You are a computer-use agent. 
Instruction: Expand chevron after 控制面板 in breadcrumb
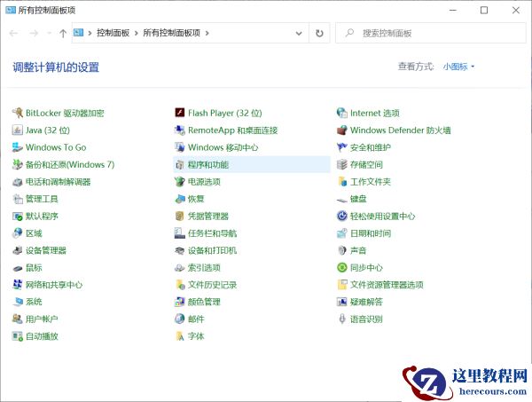(136, 33)
